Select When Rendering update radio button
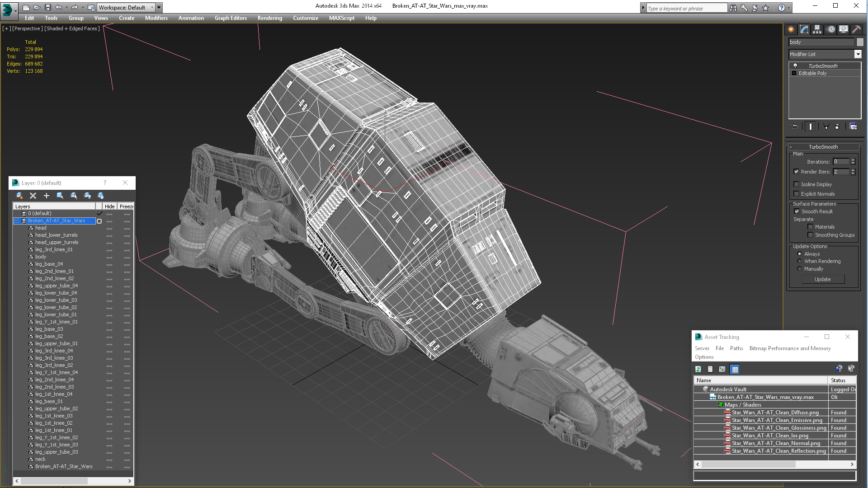 click(x=799, y=261)
